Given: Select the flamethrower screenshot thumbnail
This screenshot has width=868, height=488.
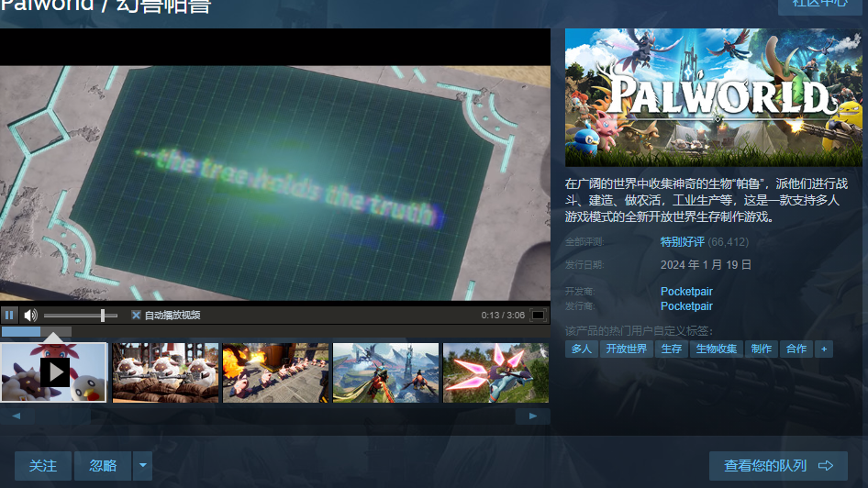Looking at the screenshot, I should pyautogui.click(x=275, y=372).
